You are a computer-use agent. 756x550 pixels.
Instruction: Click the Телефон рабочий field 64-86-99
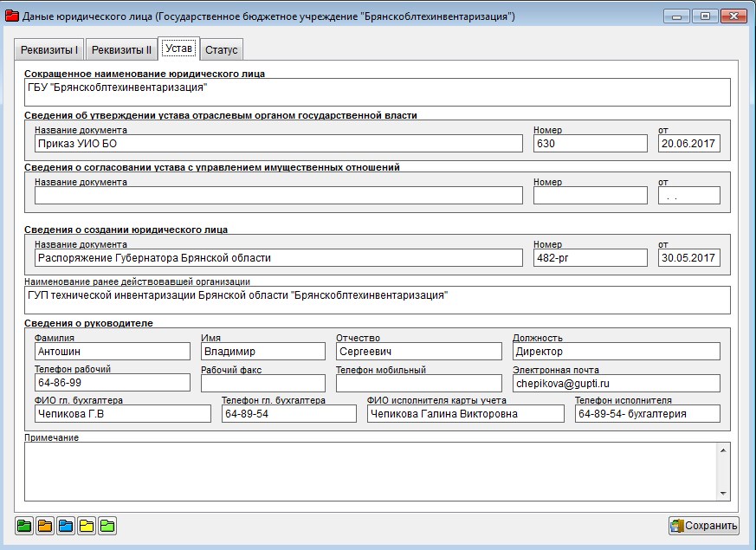pyautogui.click(x=113, y=383)
